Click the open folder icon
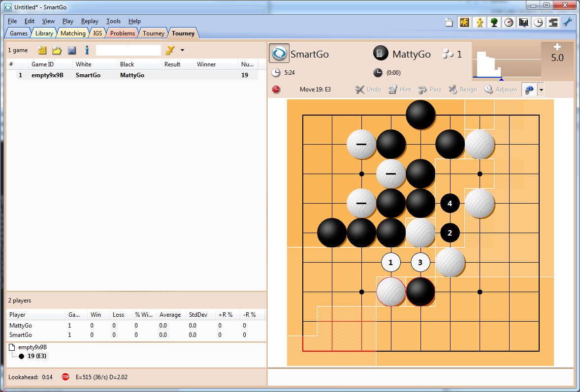The image size is (580, 392). click(57, 50)
